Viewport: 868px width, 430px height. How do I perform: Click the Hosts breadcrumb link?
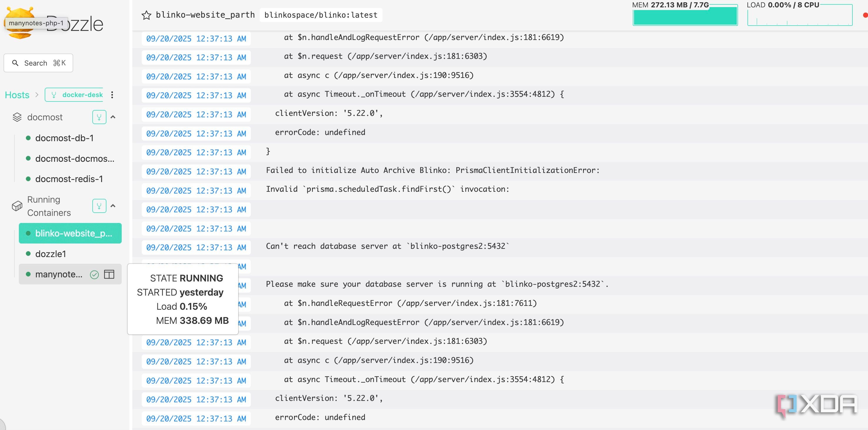point(17,95)
